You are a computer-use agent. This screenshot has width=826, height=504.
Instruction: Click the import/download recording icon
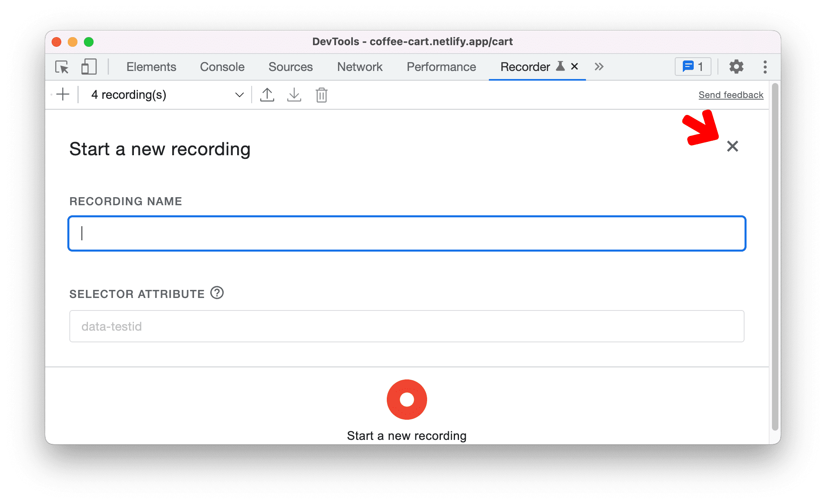tap(294, 94)
